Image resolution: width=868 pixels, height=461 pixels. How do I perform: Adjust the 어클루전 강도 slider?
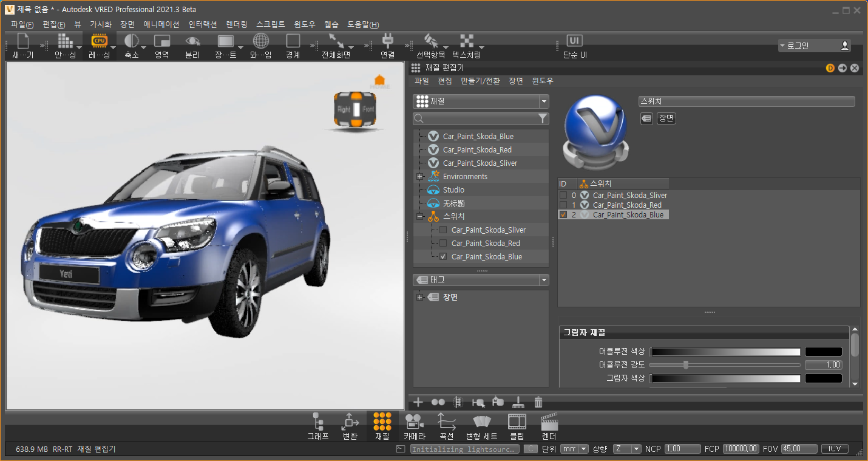tap(686, 365)
